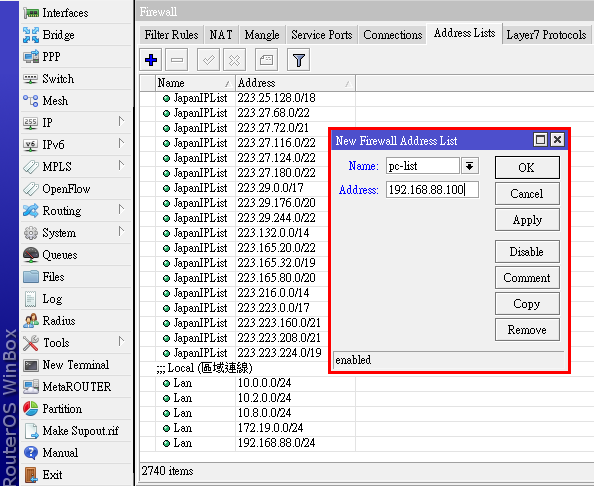Expand the IPv6 submenu
This screenshot has height=486, width=594.
121,144
